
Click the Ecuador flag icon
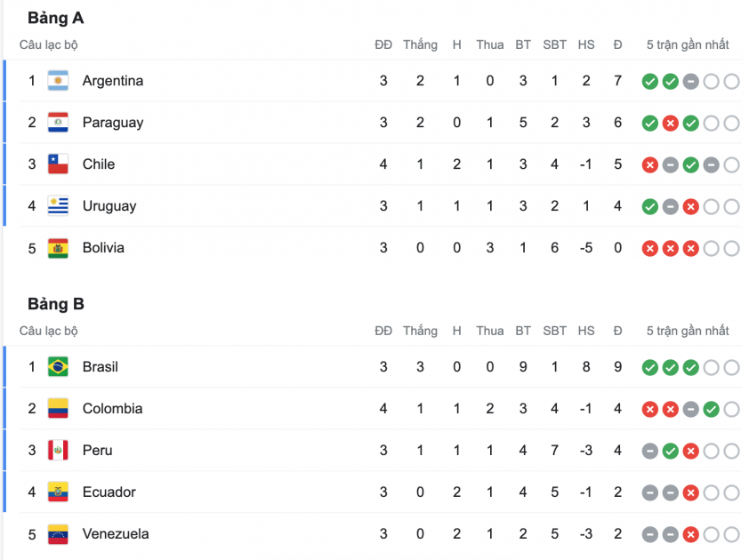58,492
